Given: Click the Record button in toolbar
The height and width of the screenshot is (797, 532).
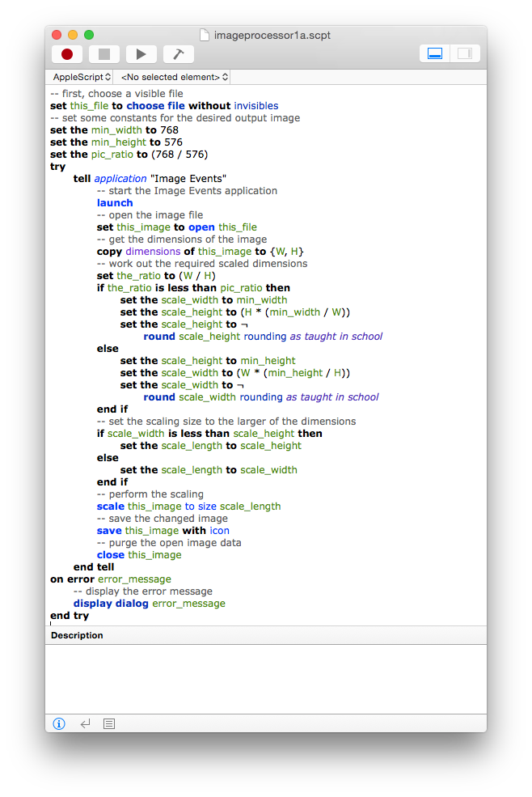Looking at the screenshot, I should (67, 54).
